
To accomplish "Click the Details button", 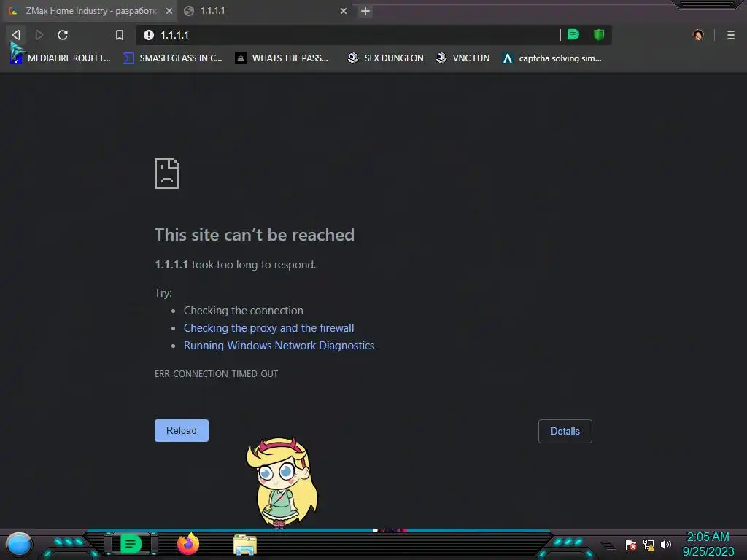I will [565, 431].
